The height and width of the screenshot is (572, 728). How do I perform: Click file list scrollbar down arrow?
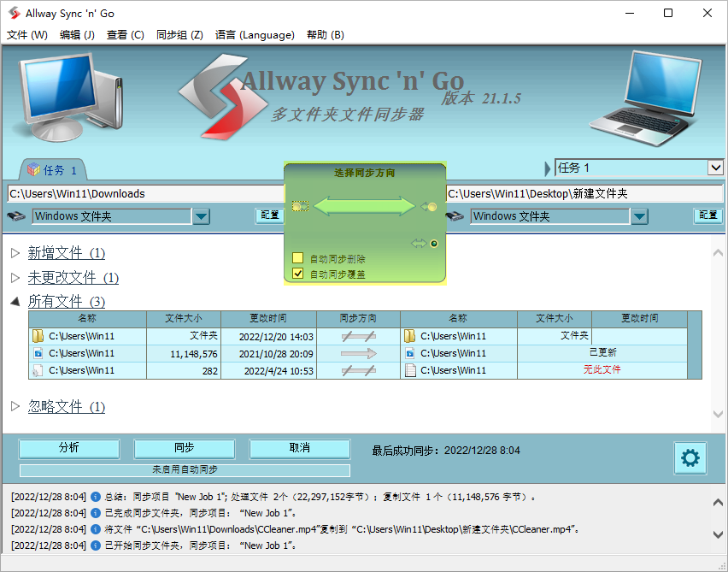click(x=718, y=414)
